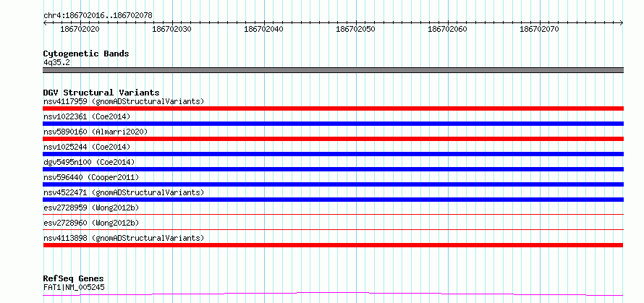Click the chr4:186702016..186702078 region label
The image size is (644, 303).
pyautogui.click(x=98, y=15)
